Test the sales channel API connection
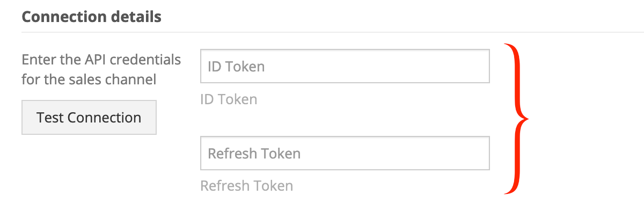Viewport: 644px width, 202px height. click(89, 117)
